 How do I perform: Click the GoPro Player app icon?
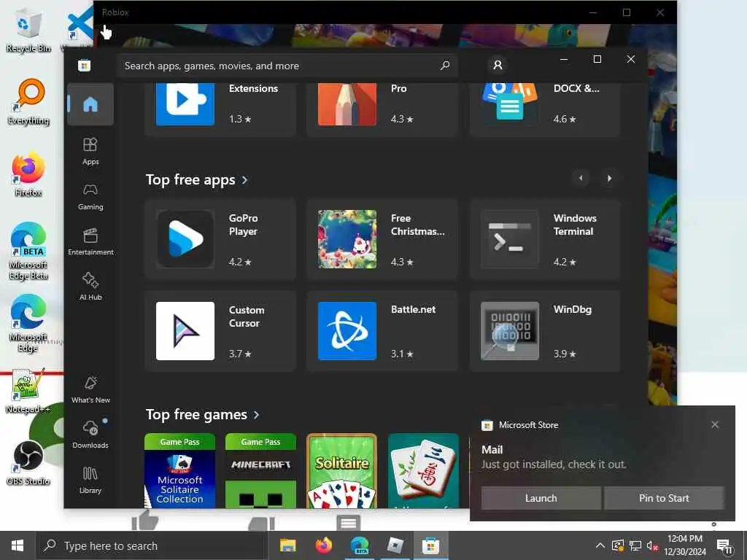tap(185, 238)
